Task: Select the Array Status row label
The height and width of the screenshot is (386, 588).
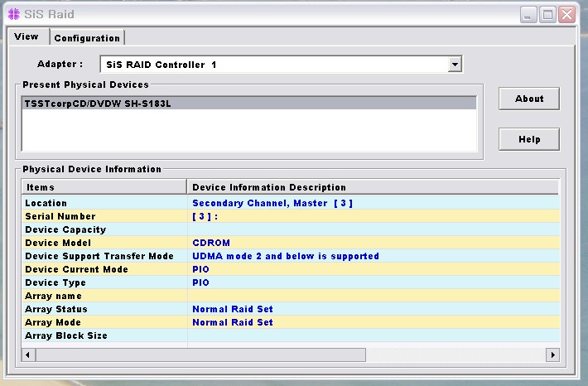Action: [56, 309]
